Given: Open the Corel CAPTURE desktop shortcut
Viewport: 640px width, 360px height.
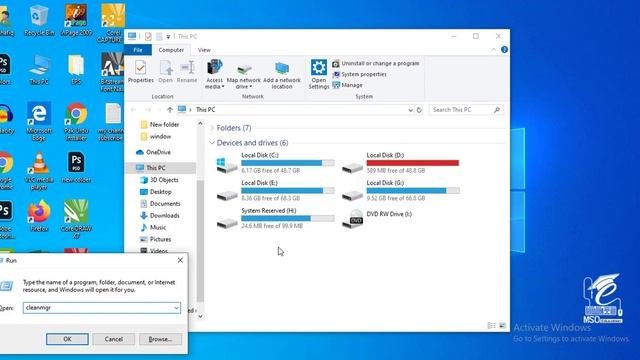Looking at the screenshot, I should (113, 23).
